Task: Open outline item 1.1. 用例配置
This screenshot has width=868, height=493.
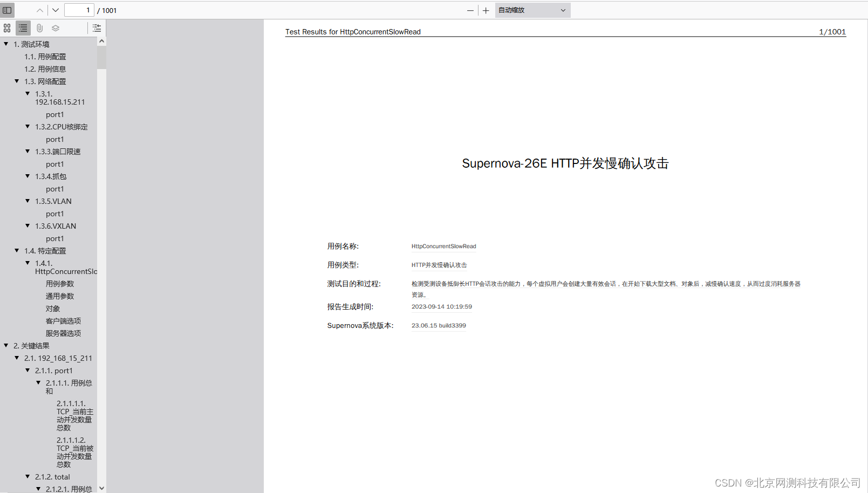Action: point(45,57)
